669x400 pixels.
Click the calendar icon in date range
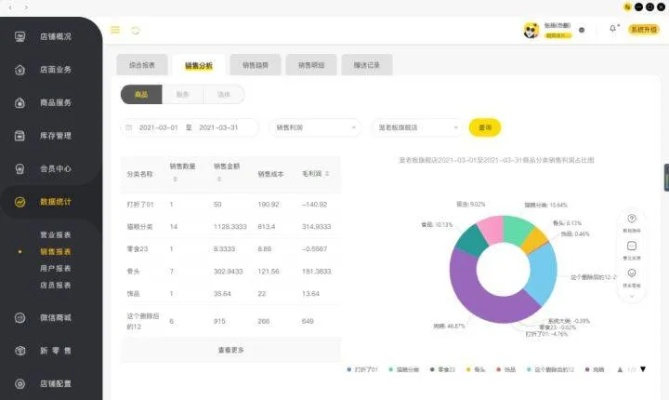(x=129, y=128)
